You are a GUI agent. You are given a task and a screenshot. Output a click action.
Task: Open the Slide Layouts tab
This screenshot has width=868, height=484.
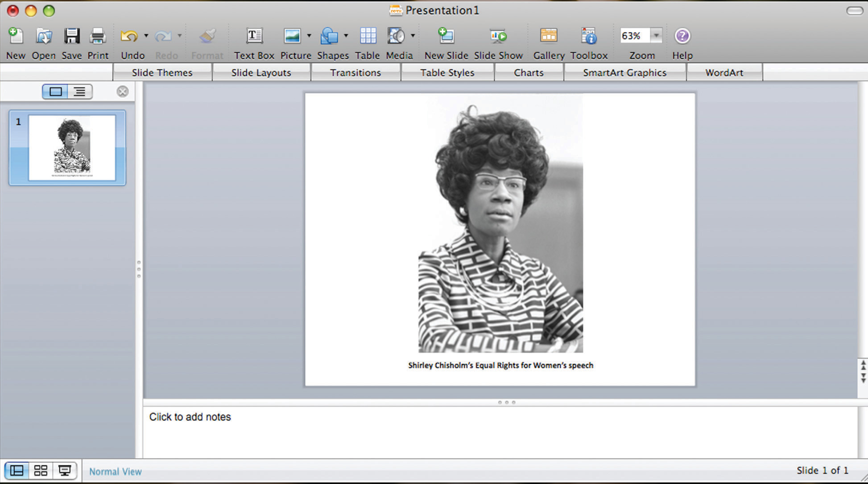pos(261,72)
